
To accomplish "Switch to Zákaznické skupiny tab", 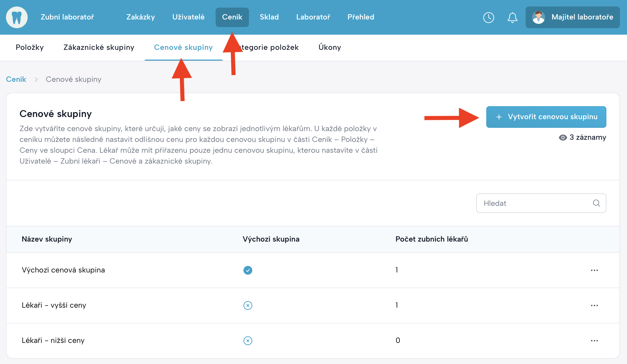I will click(x=99, y=47).
